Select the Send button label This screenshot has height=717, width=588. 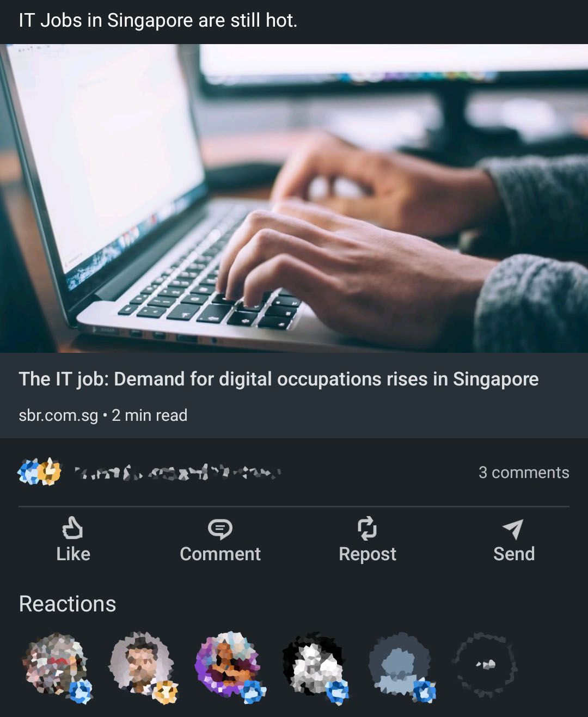pos(514,554)
